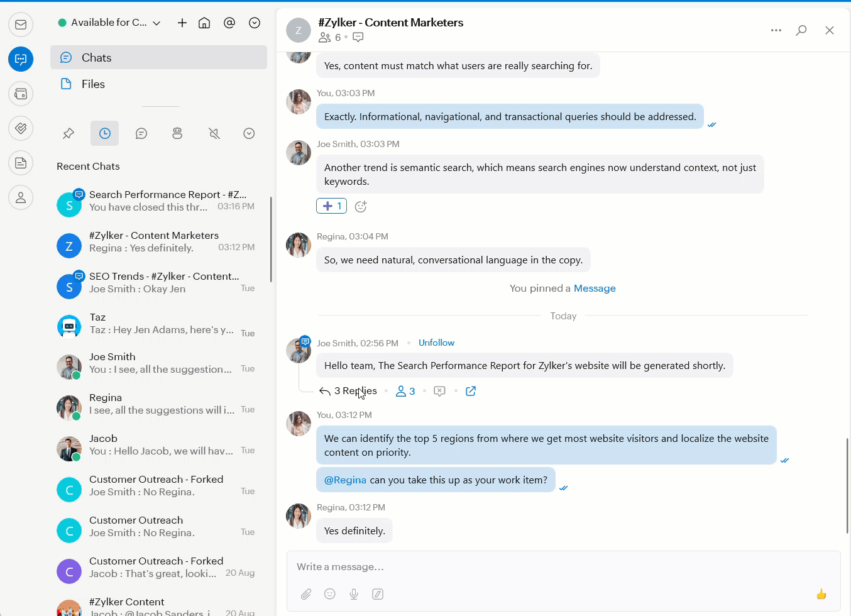The height and width of the screenshot is (616, 851).
Task: Open the Cliq chat icon in left rail
Action: pyautogui.click(x=21, y=59)
